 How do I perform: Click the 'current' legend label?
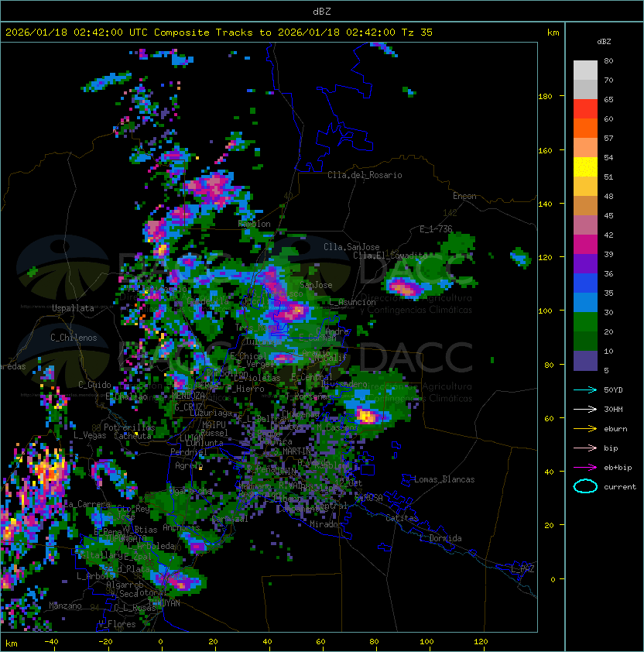(x=620, y=487)
